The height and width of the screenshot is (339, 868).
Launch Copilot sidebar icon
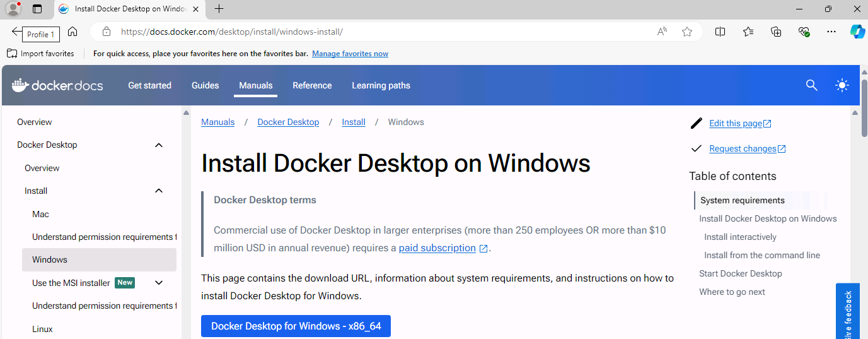(x=857, y=32)
